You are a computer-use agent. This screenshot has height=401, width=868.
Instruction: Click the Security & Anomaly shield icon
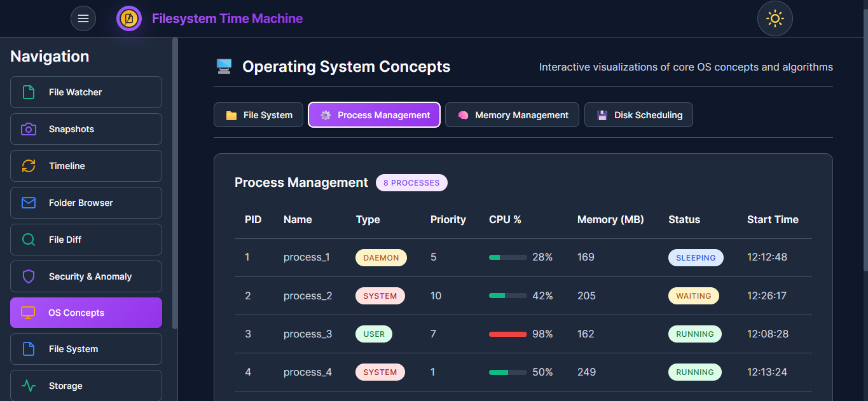[27, 276]
